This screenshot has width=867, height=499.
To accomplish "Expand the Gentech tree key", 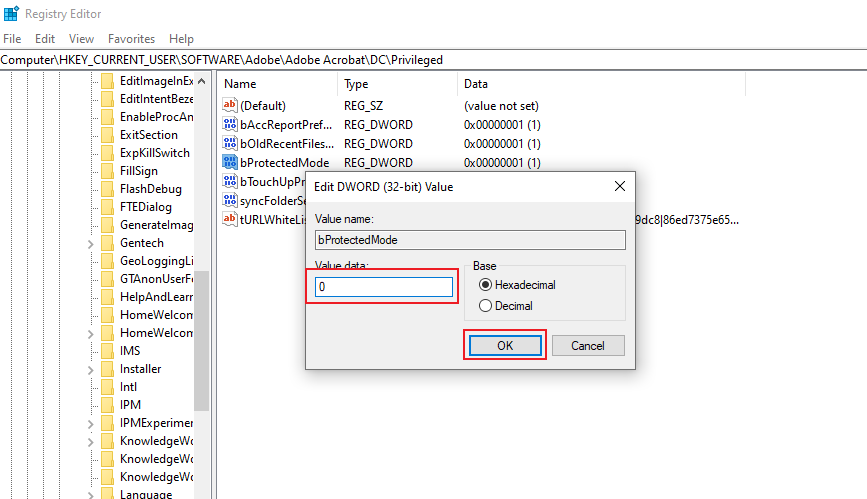I will [91, 243].
